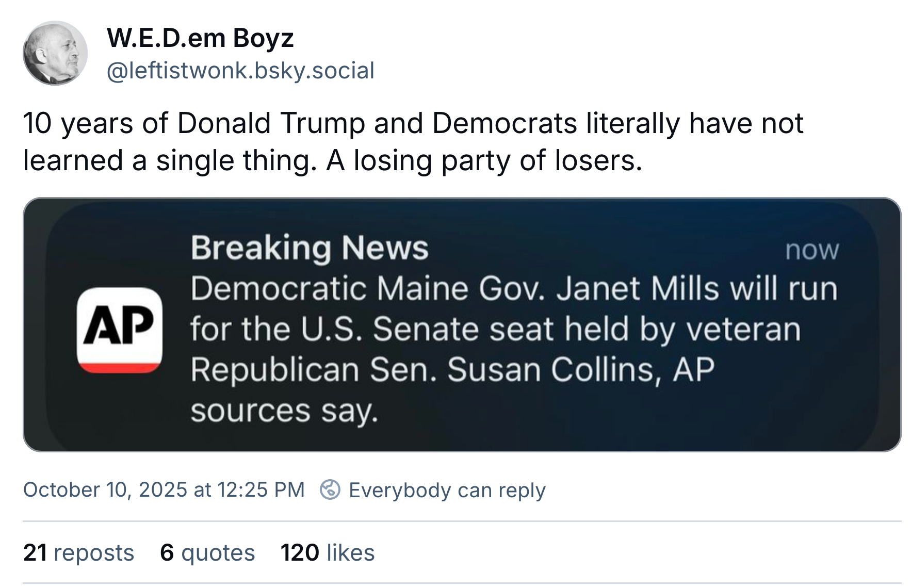Click the AP logo in the notification

coord(119,330)
